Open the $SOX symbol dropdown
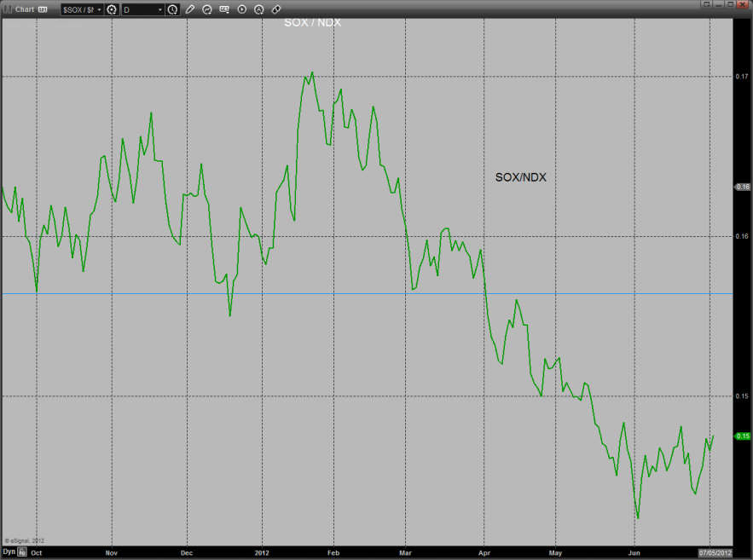 (x=80, y=9)
